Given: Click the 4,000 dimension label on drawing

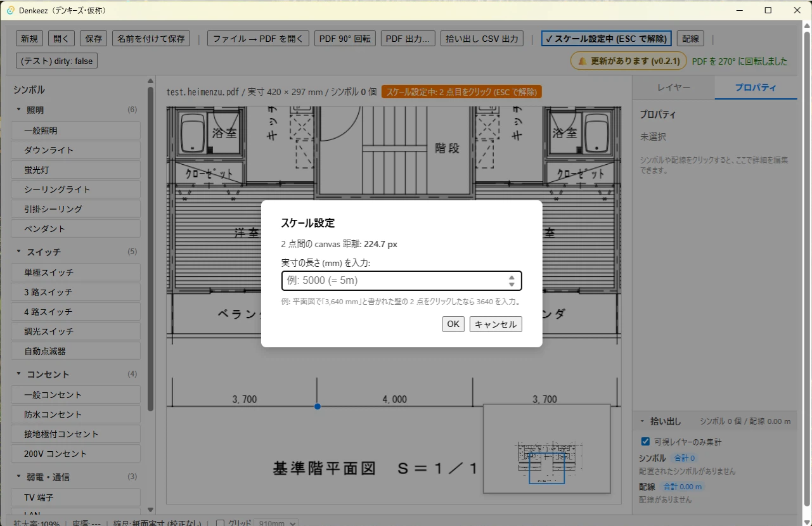Looking at the screenshot, I should (x=394, y=399).
